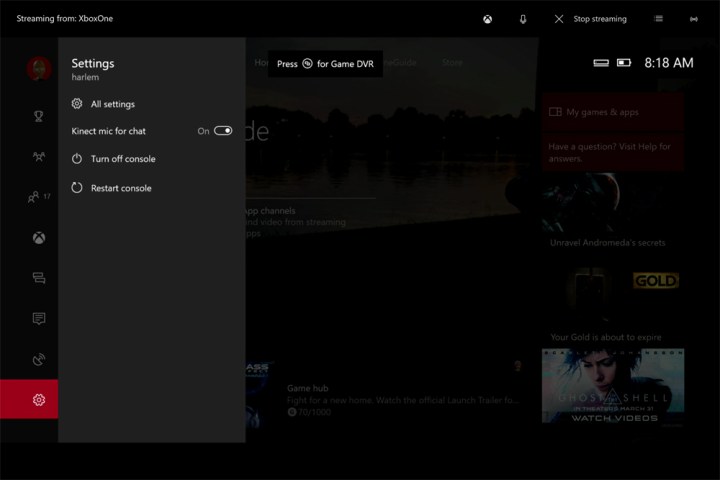Open the multiplayer party icon in the sidebar

pos(39,157)
